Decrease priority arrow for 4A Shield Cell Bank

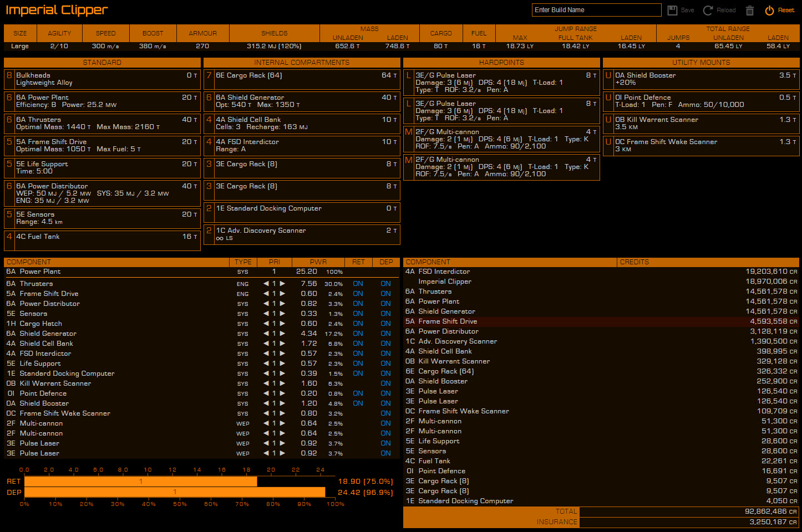point(266,344)
